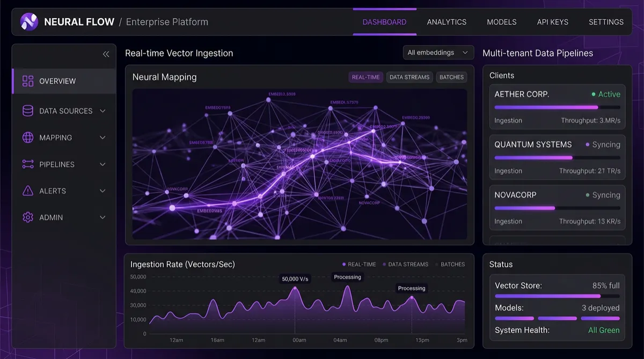
Task: Open the Quantum Systems client card
Action: pos(557,157)
